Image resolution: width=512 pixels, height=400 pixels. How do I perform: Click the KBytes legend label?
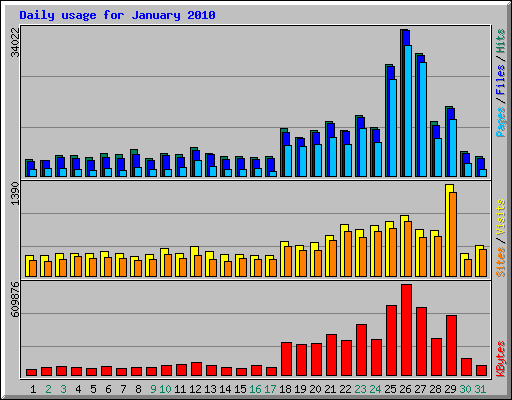click(501, 359)
